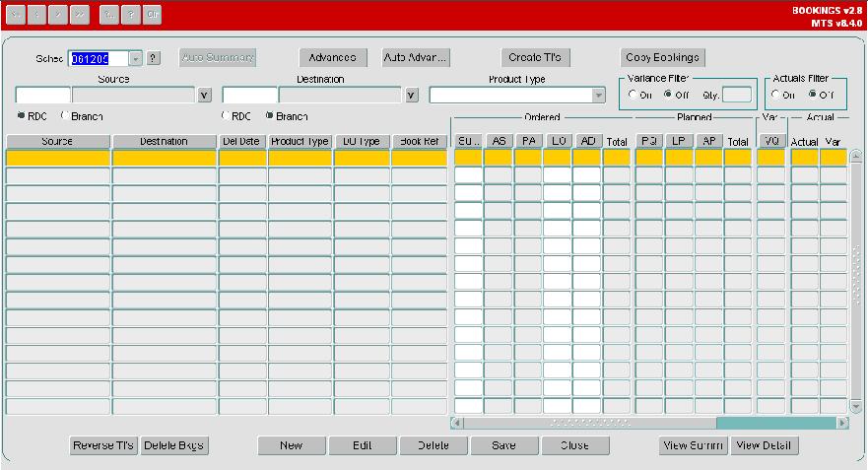Open the '?' lookup beside Sched field
Screen dimensions: 868x470
[154, 58]
